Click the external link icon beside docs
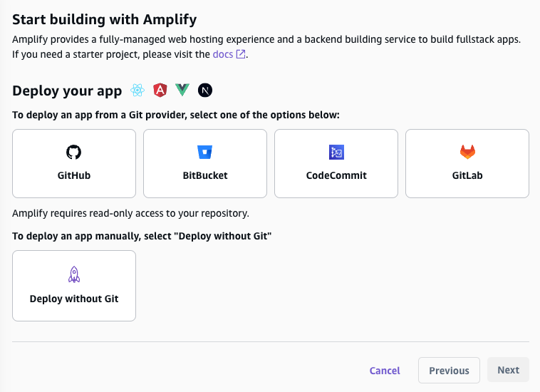Image resolution: width=540 pixels, height=392 pixels. coord(241,54)
